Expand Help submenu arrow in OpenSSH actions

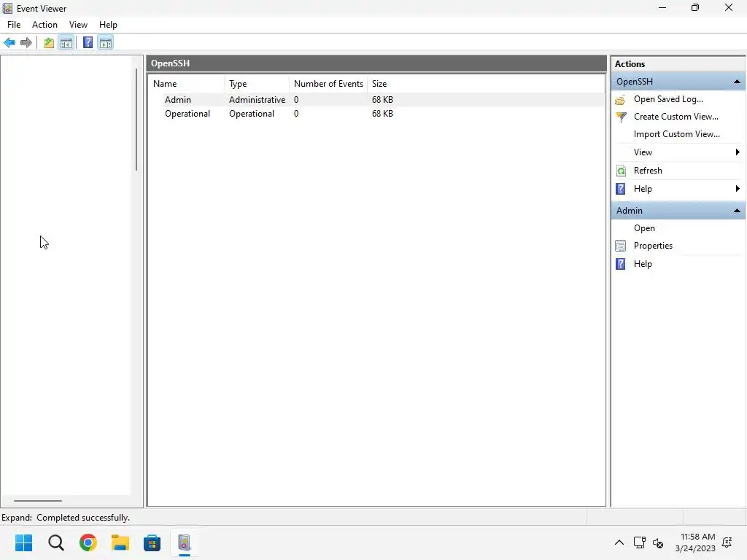pos(738,189)
